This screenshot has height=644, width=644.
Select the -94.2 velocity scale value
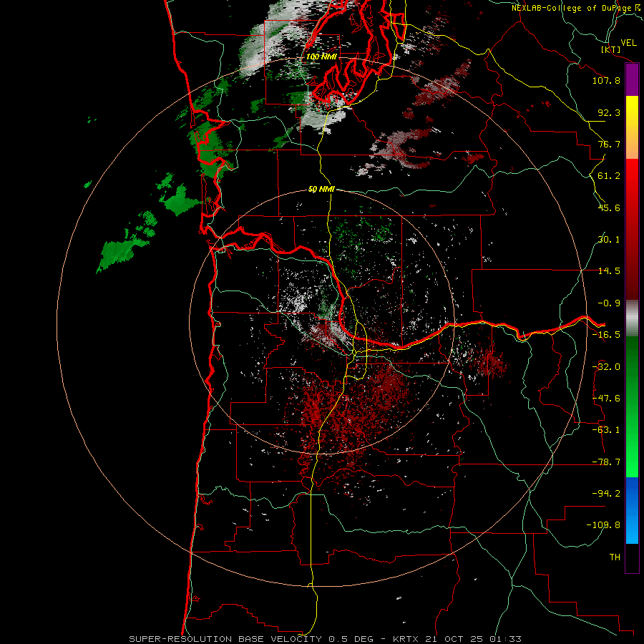click(606, 493)
